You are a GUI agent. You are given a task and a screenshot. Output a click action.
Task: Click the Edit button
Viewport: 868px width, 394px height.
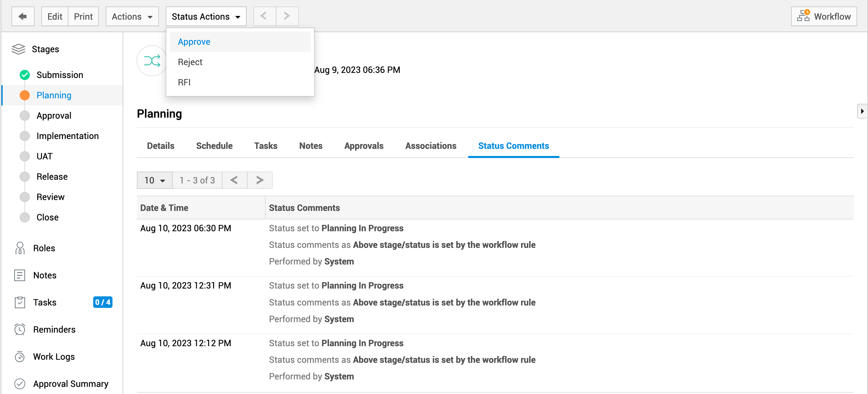pos(55,16)
